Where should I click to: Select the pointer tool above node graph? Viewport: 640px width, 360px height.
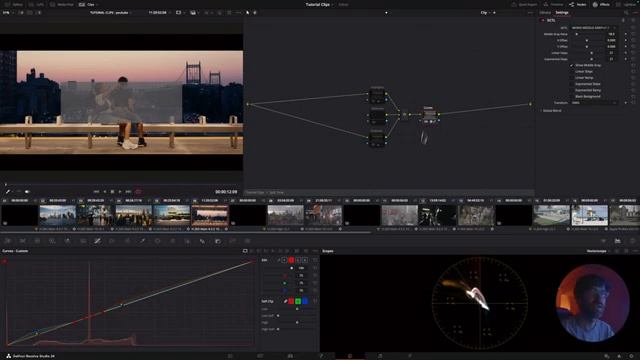(247, 13)
